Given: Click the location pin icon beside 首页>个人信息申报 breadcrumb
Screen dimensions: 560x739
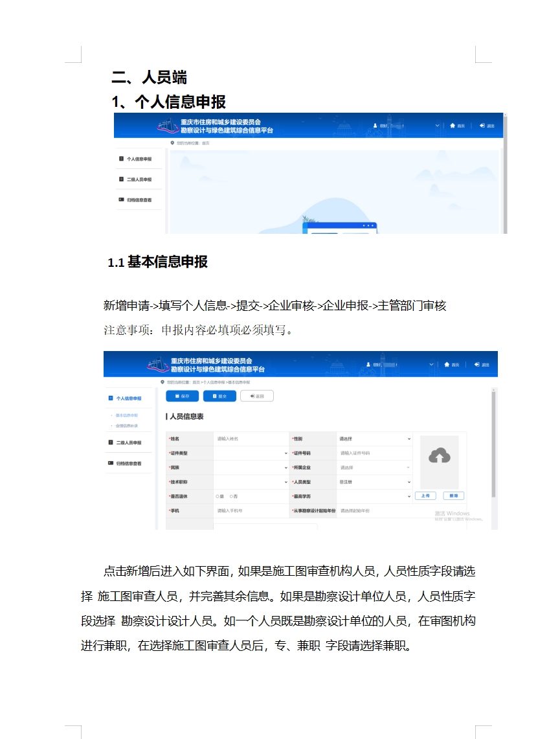Looking at the screenshot, I should (162, 381).
